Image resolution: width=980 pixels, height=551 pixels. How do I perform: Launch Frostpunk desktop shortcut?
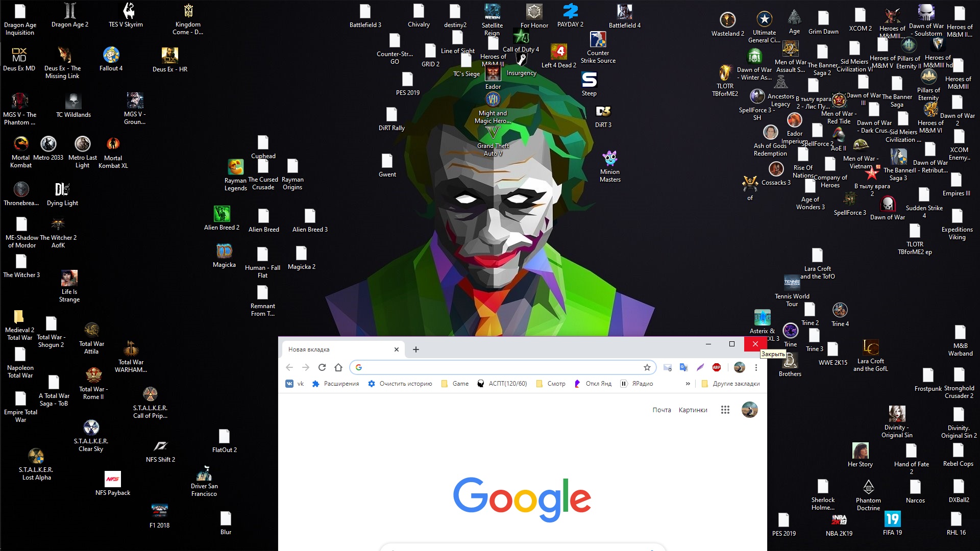click(x=927, y=375)
